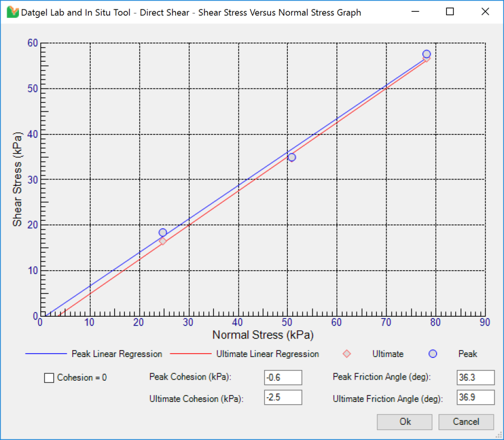504x440 pixels.
Task: Select the Peak Friction Angle input box
Action: tap(475, 377)
